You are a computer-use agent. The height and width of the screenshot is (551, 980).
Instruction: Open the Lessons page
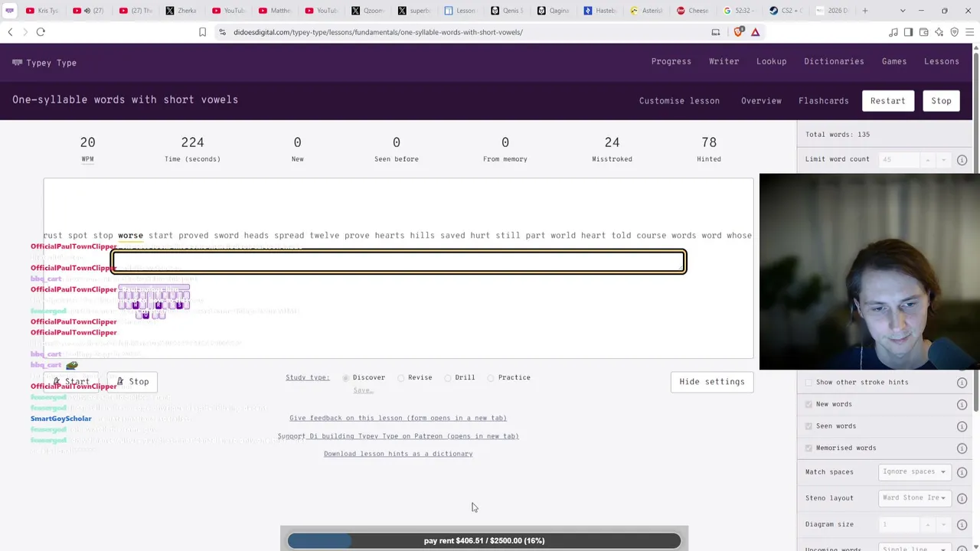pyautogui.click(x=942, y=62)
